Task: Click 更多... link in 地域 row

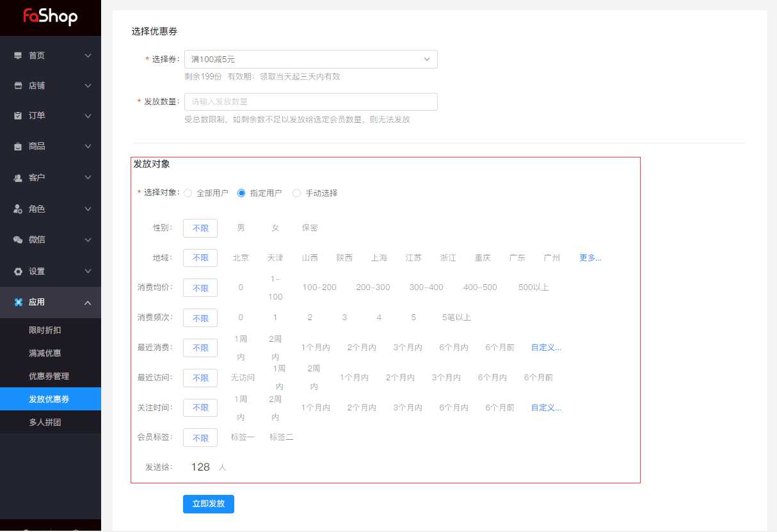Action: (590, 258)
